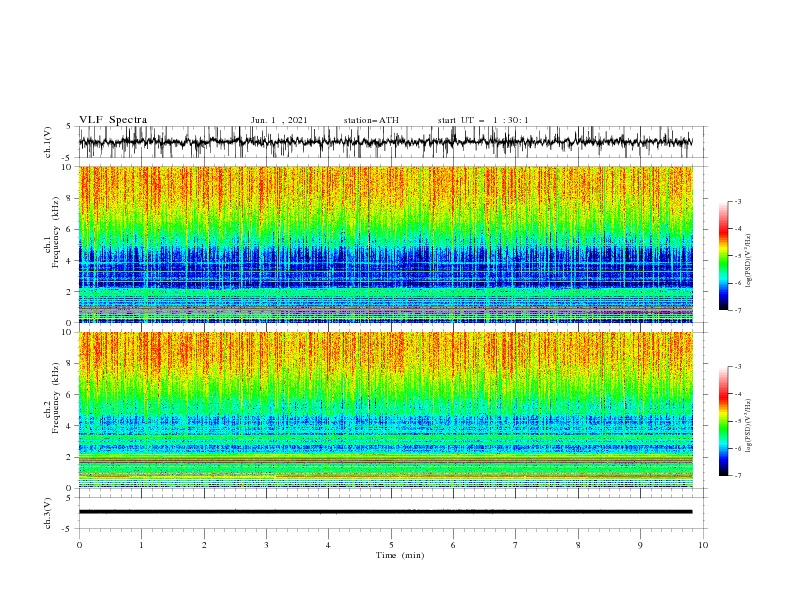Select the date text "Jun. 1 , 2021"

pyautogui.click(x=279, y=120)
